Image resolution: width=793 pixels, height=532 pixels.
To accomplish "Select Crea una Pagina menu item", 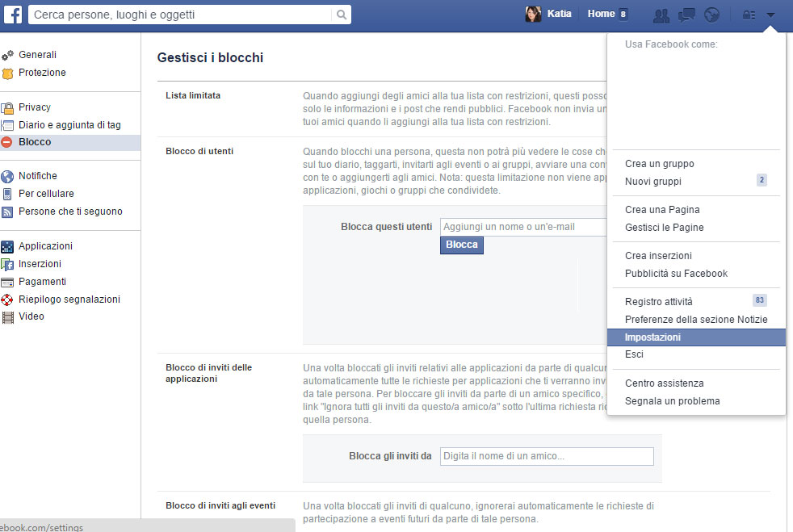I will (x=662, y=210).
